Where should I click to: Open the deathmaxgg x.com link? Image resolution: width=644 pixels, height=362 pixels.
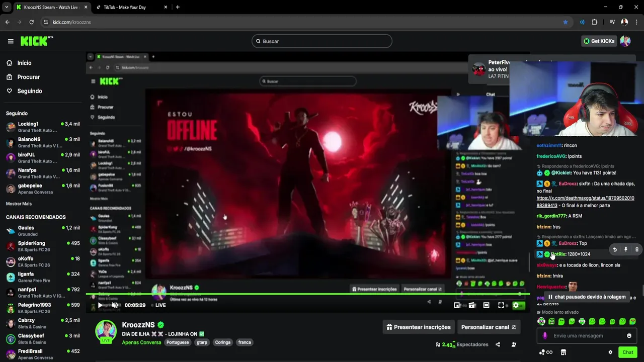coord(586,202)
